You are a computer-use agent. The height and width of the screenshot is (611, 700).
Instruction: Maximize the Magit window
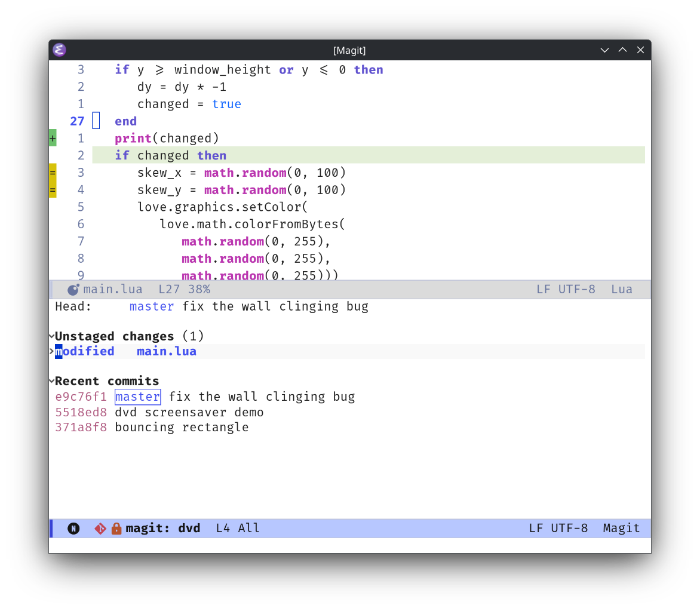pos(622,50)
